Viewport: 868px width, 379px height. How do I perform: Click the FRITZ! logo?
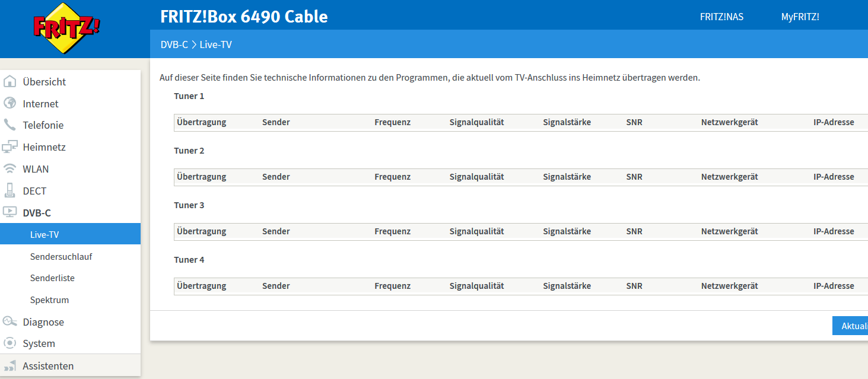(x=66, y=28)
